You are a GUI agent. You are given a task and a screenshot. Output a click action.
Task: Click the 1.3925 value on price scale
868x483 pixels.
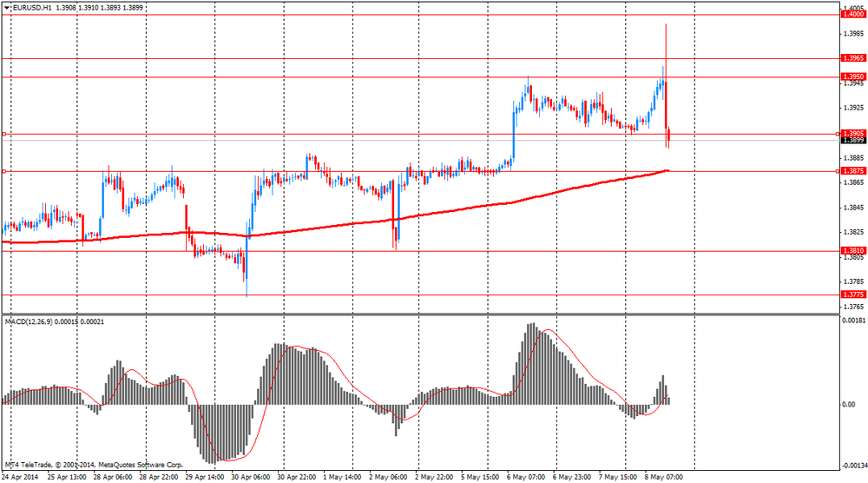[852, 109]
